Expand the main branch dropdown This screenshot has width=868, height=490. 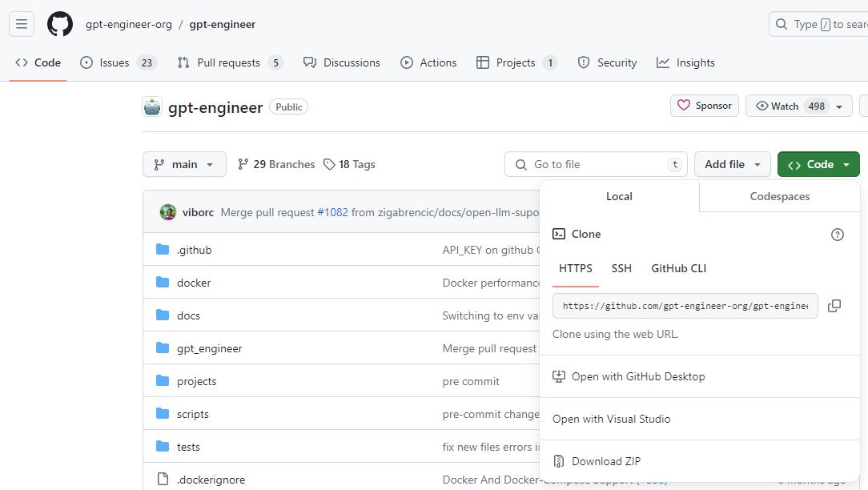point(184,164)
